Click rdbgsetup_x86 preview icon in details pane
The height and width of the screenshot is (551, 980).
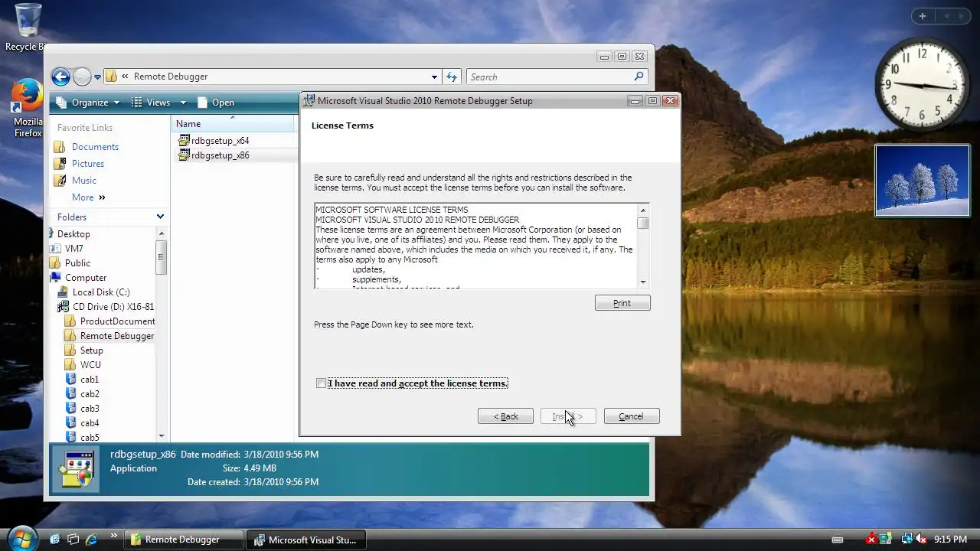coord(77,468)
